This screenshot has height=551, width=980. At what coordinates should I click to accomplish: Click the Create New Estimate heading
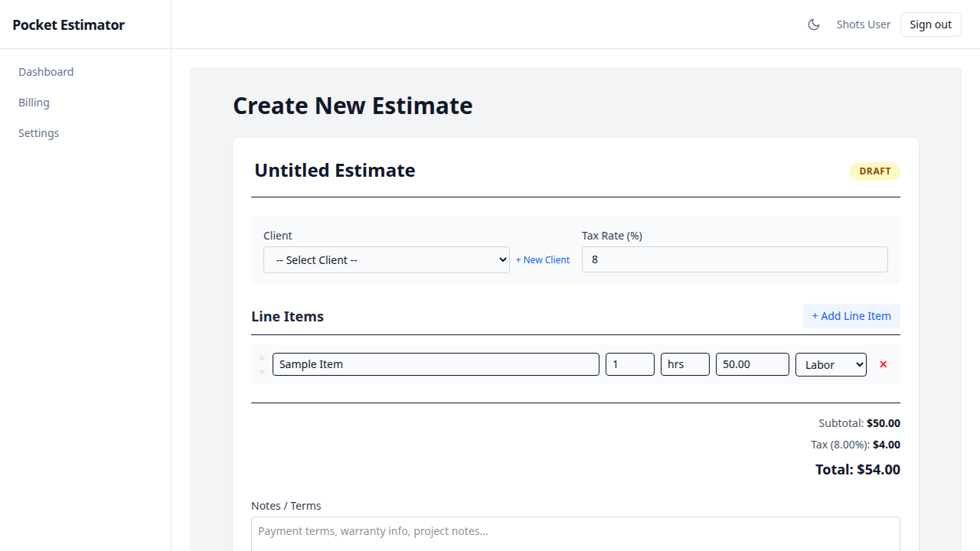(x=353, y=106)
